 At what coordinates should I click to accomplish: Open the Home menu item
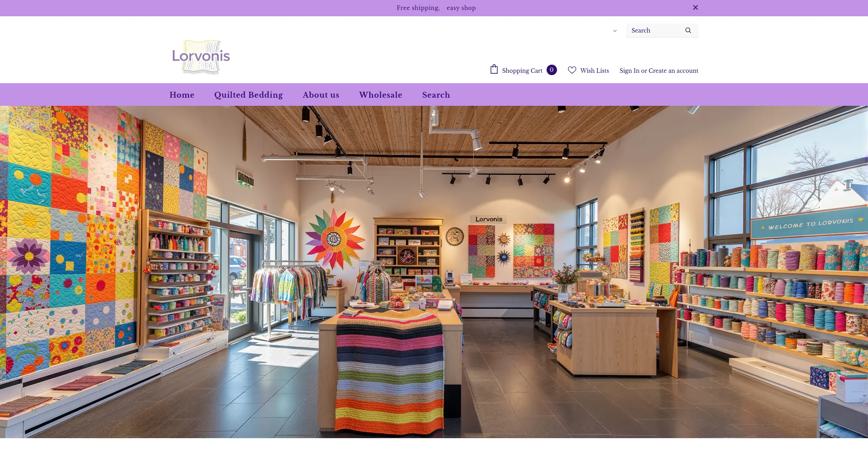(182, 95)
